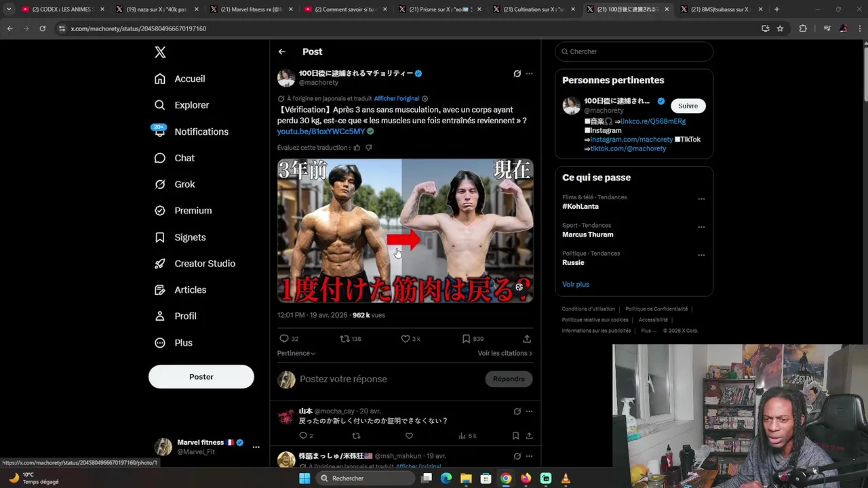Viewport: 868px width, 488px height.
Task: Bookmark the main post with 839 saves
Action: point(473,339)
